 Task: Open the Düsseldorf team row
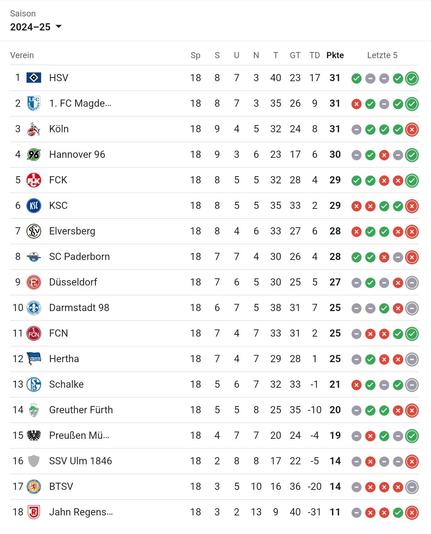pyautogui.click(x=214, y=282)
